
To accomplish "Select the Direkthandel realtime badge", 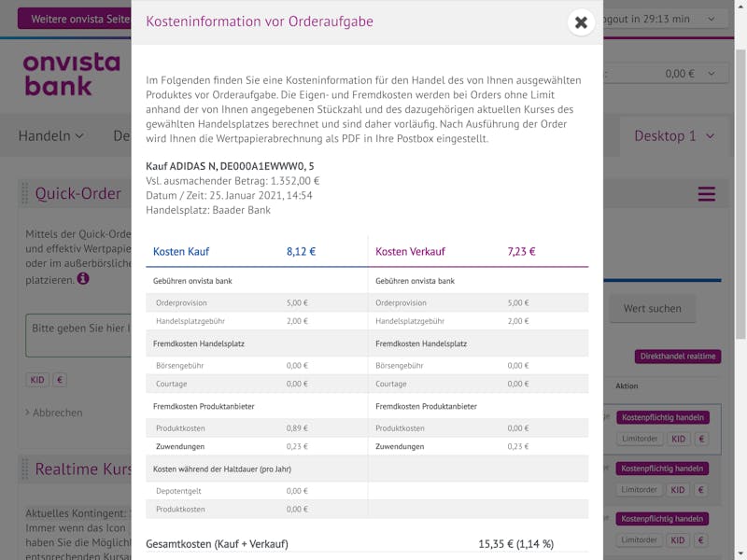I will [x=678, y=357].
